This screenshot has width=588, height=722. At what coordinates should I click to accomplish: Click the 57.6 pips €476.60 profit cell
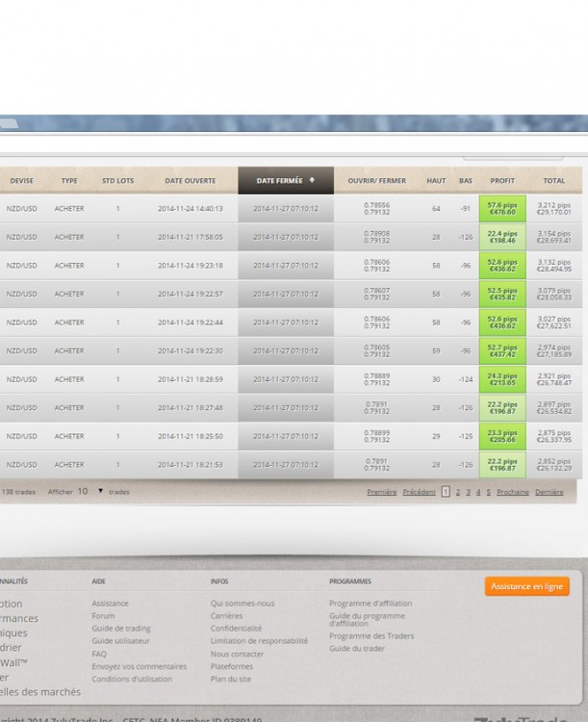click(x=502, y=209)
